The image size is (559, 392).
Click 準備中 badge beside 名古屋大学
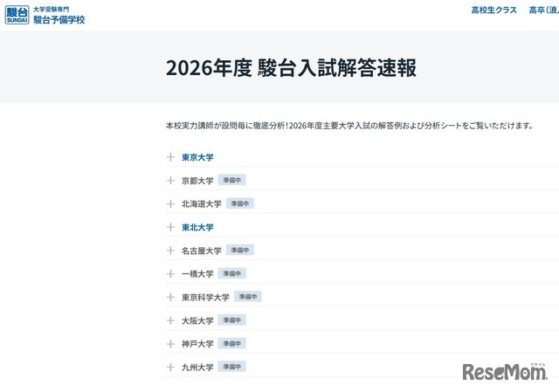240,251
